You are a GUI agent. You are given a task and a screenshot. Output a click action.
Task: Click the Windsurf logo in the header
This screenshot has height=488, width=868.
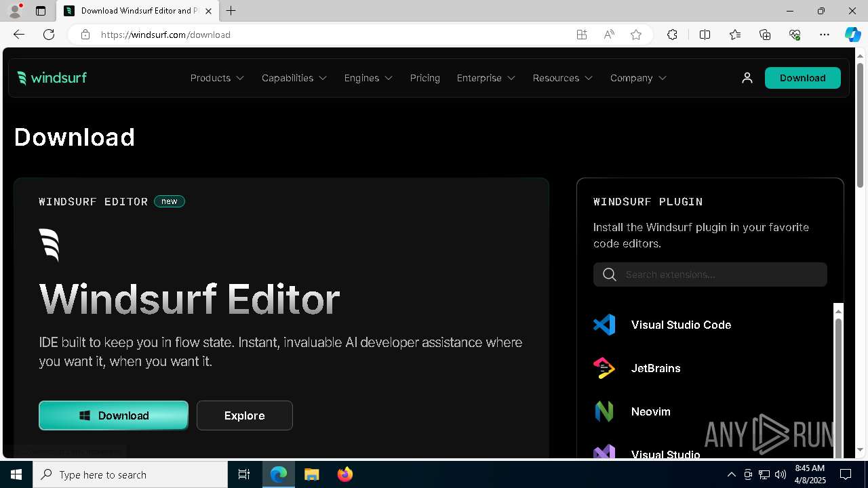click(52, 78)
